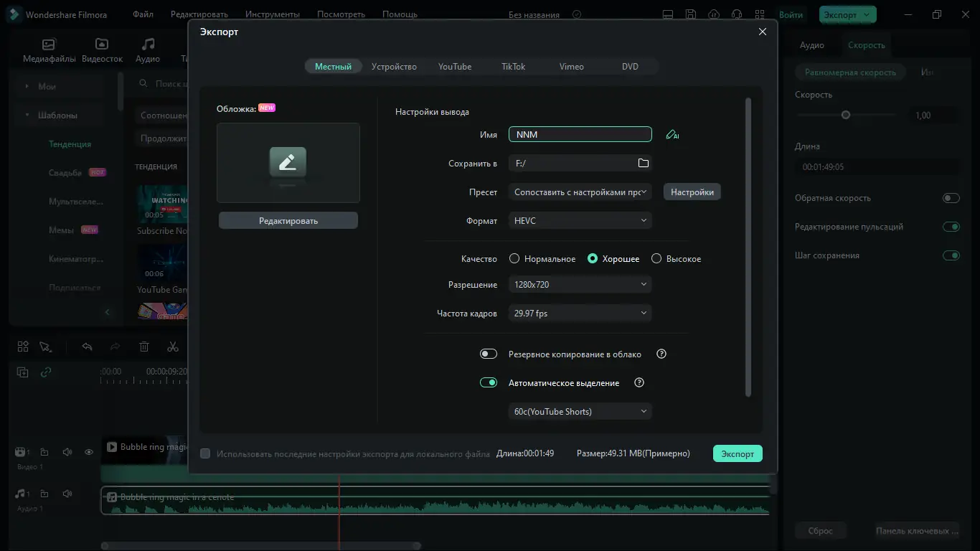Toggle Reverse speed switch

[x=951, y=198]
